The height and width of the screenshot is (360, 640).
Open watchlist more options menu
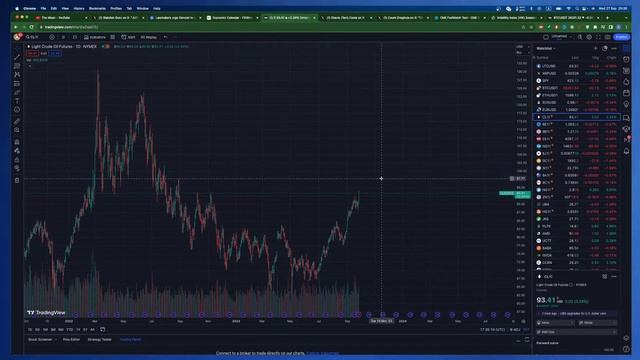point(614,49)
